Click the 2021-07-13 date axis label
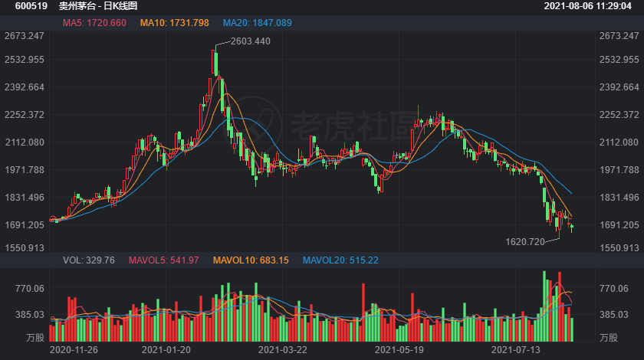 click(516, 350)
